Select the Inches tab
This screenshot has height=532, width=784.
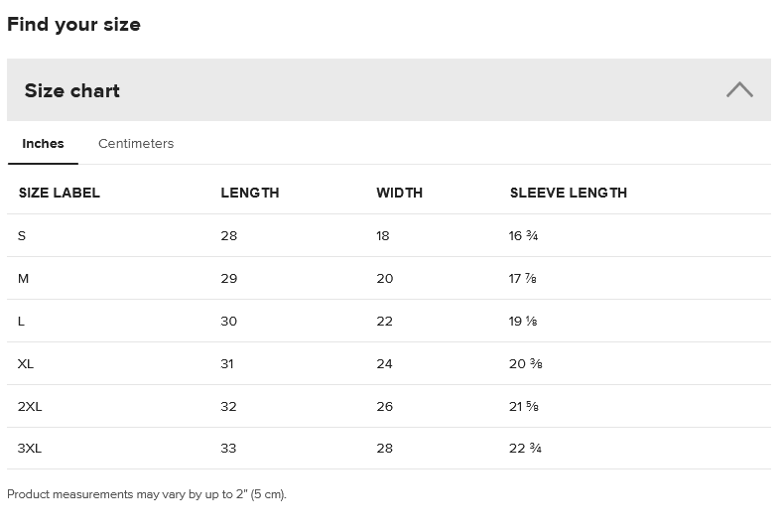(43, 144)
